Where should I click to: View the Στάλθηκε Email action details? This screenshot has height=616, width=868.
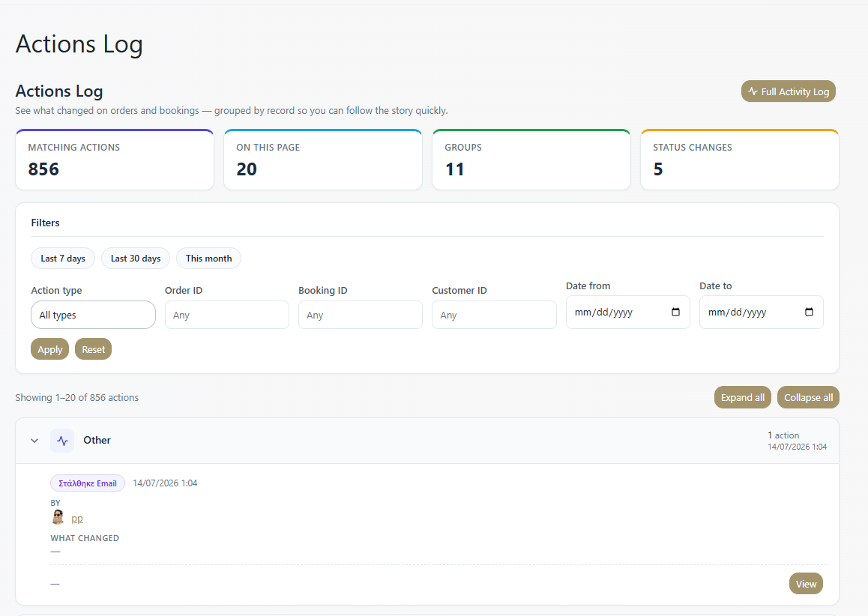pyautogui.click(x=806, y=584)
